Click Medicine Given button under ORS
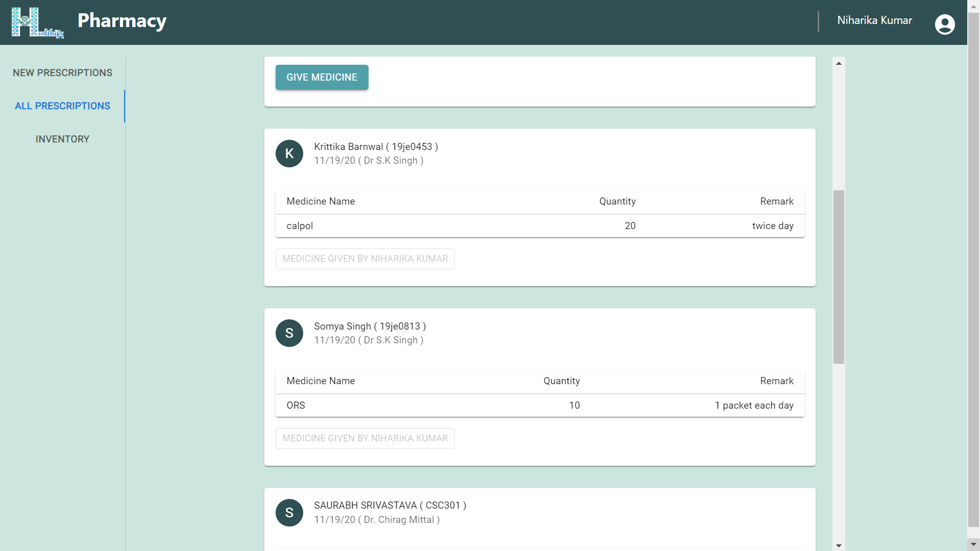 tap(365, 438)
